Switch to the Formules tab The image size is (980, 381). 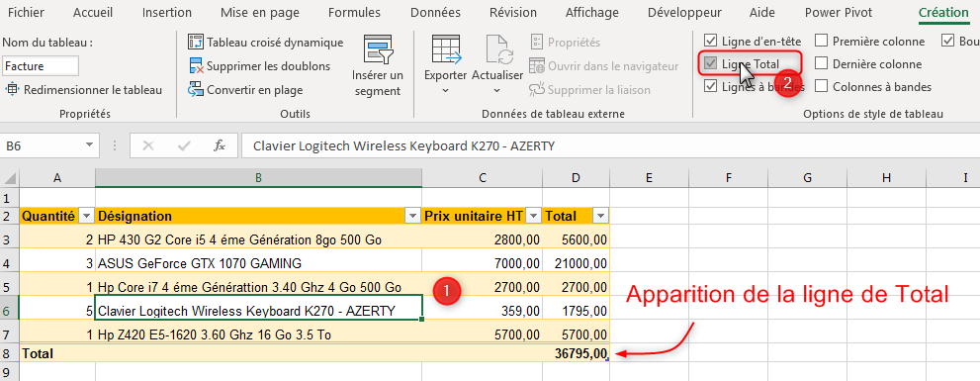pyautogui.click(x=354, y=13)
